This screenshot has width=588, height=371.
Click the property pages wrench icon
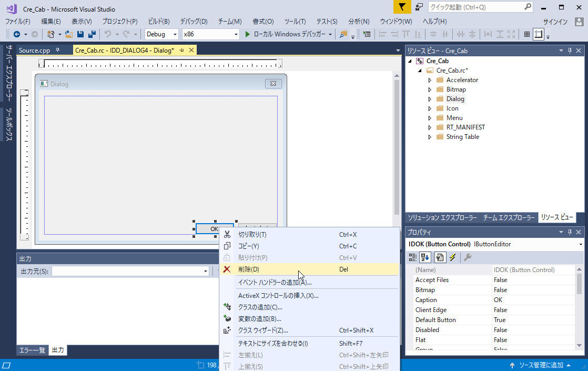[x=467, y=257]
